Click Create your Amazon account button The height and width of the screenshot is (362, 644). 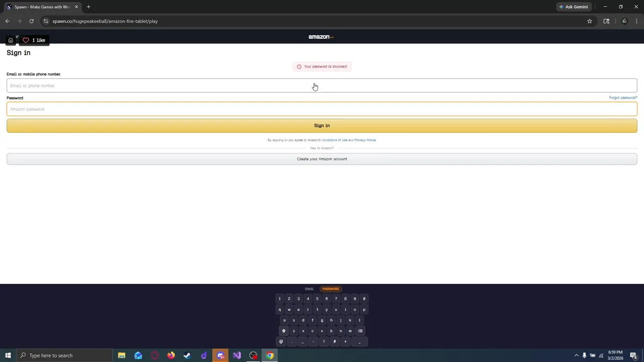322,159
